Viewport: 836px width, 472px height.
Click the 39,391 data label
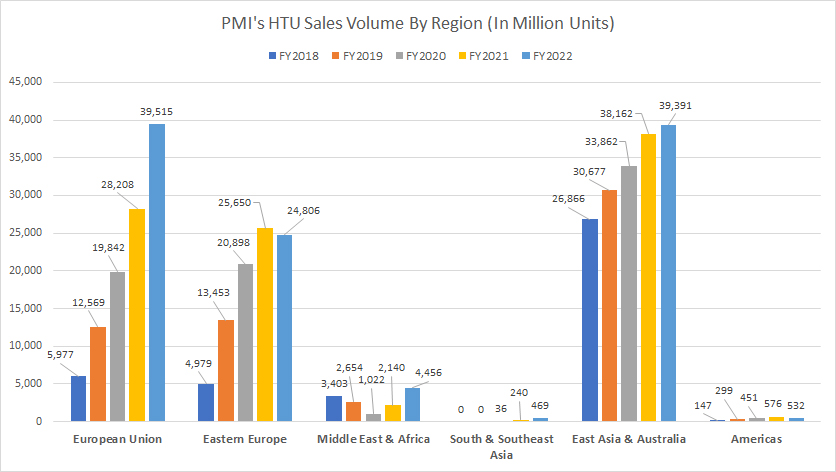[x=675, y=106]
